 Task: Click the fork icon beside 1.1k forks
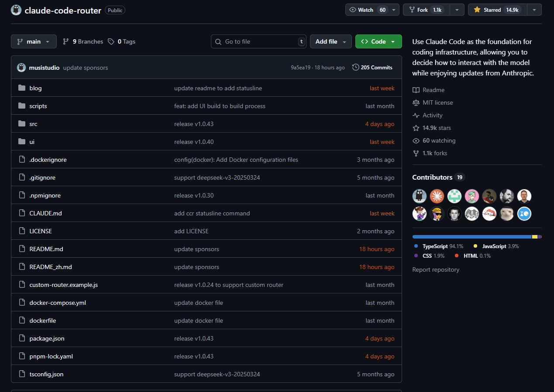416,153
